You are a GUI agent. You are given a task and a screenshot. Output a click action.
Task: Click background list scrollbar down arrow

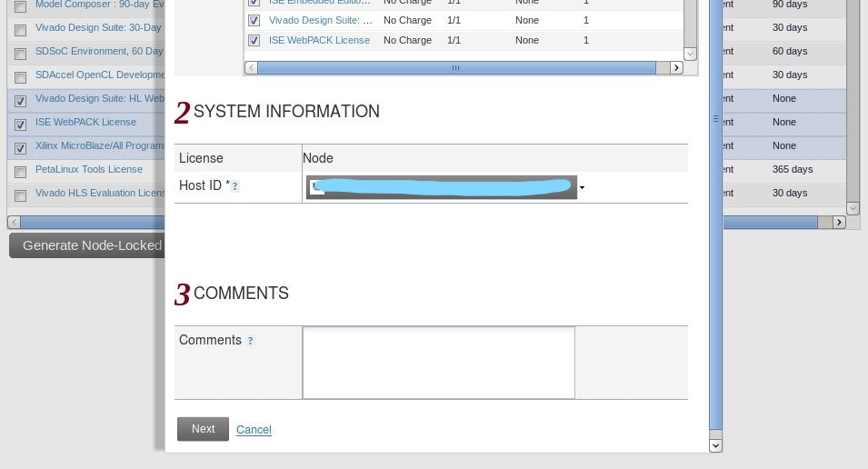coord(853,208)
